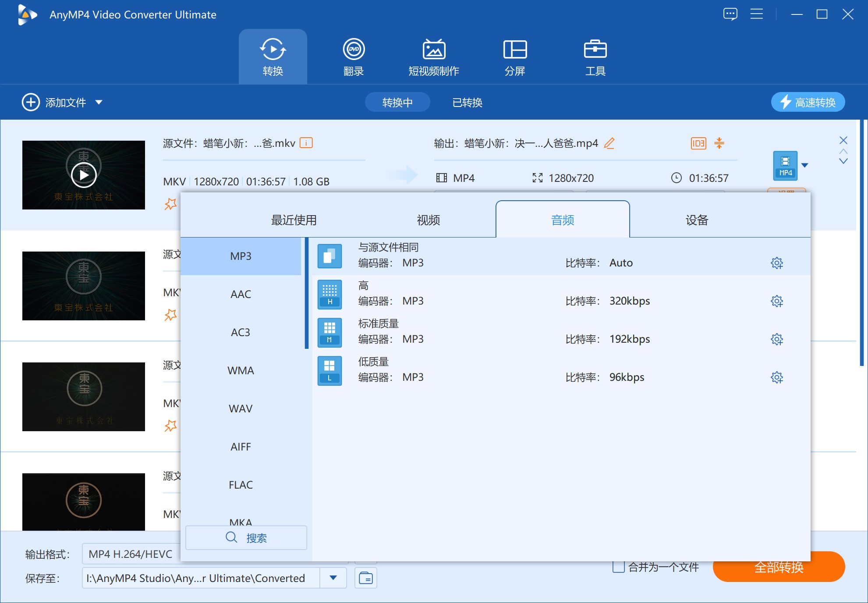
Task: Choose AIFF in the format list
Action: [x=241, y=447]
